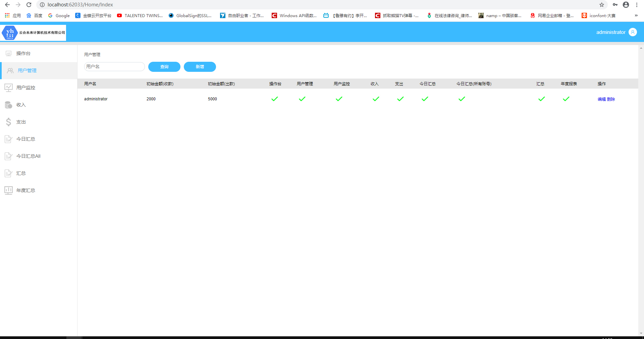The image size is (644, 339).
Task: Click the administrator avatar icon in header
Action: (633, 32)
